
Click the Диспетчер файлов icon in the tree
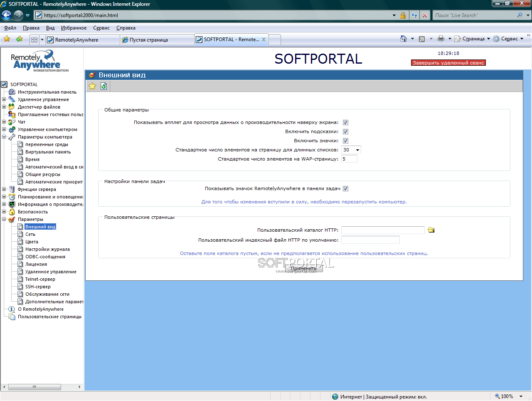pyautogui.click(x=12, y=107)
